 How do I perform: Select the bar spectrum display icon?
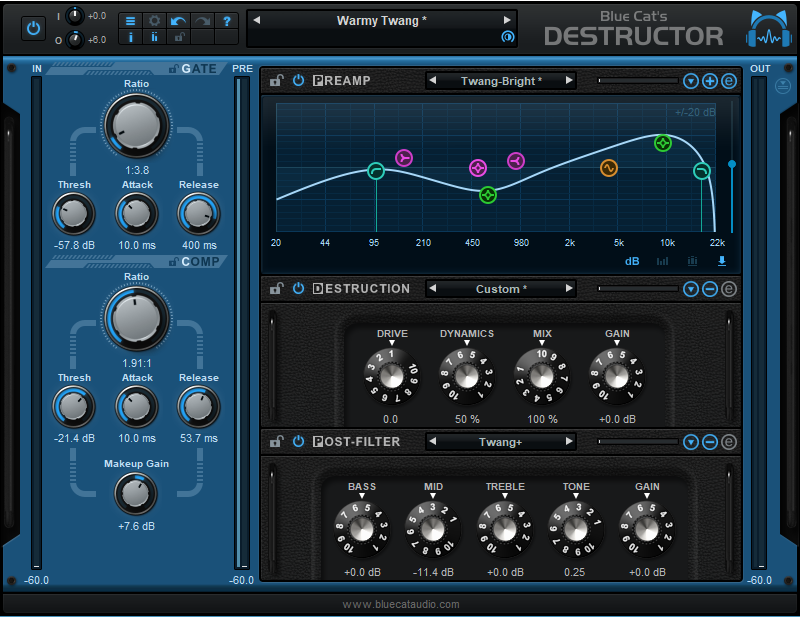pyautogui.click(x=662, y=261)
